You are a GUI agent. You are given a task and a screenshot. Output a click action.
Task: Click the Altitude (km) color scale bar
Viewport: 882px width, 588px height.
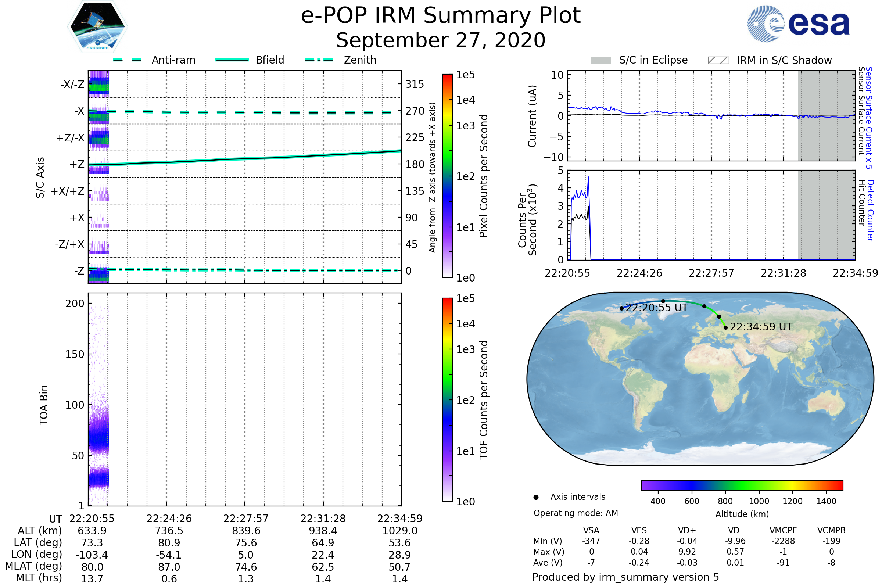pos(742,485)
